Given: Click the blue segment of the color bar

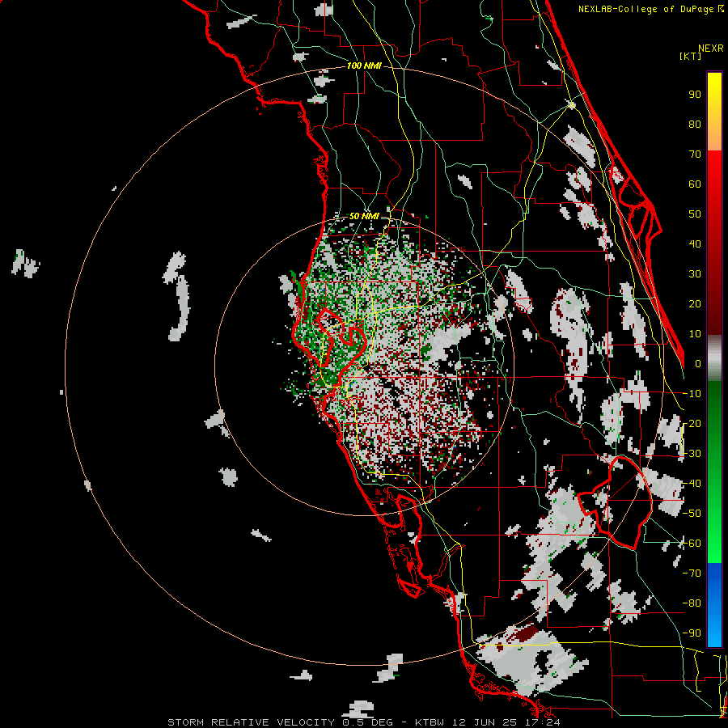Looking at the screenshot, I should pos(714,605).
